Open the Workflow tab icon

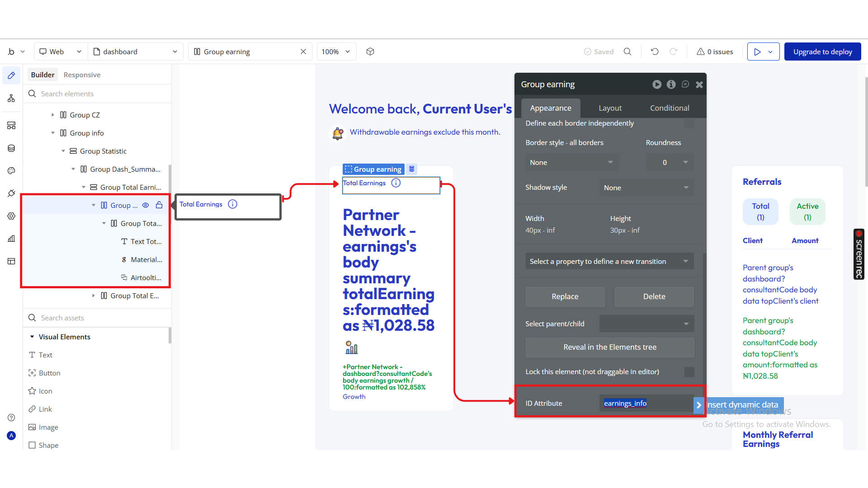click(11, 98)
